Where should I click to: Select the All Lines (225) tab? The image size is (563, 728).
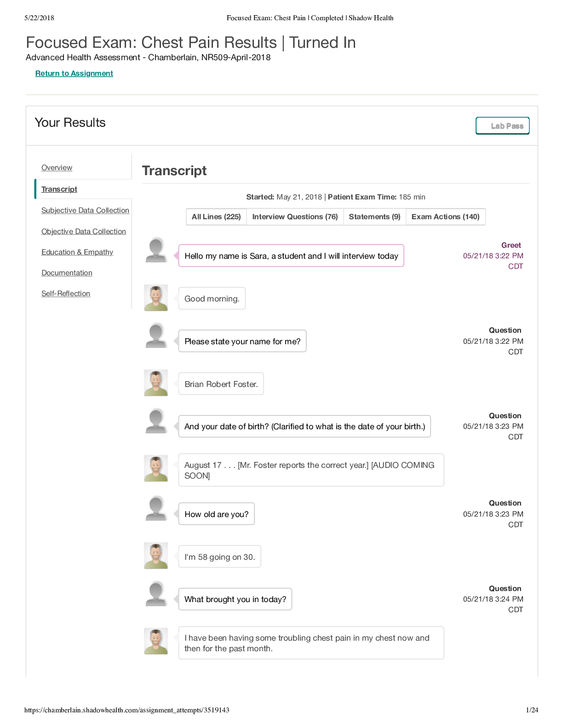coord(216,217)
